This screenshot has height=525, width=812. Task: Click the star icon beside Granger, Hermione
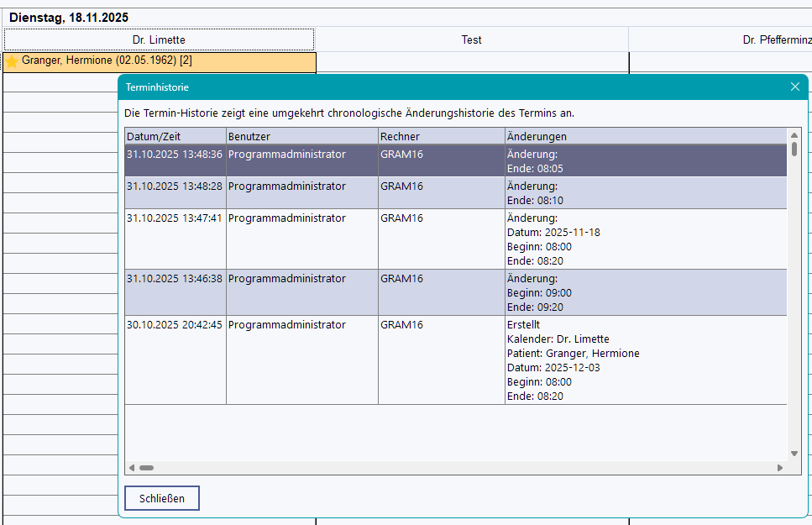click(12, 61)
